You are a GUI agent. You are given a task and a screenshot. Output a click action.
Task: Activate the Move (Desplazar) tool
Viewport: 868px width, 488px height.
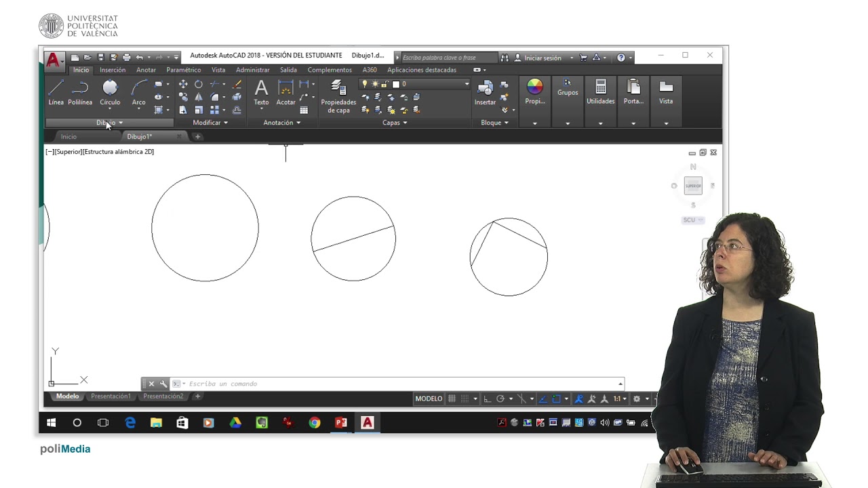(x=183, y=84)
